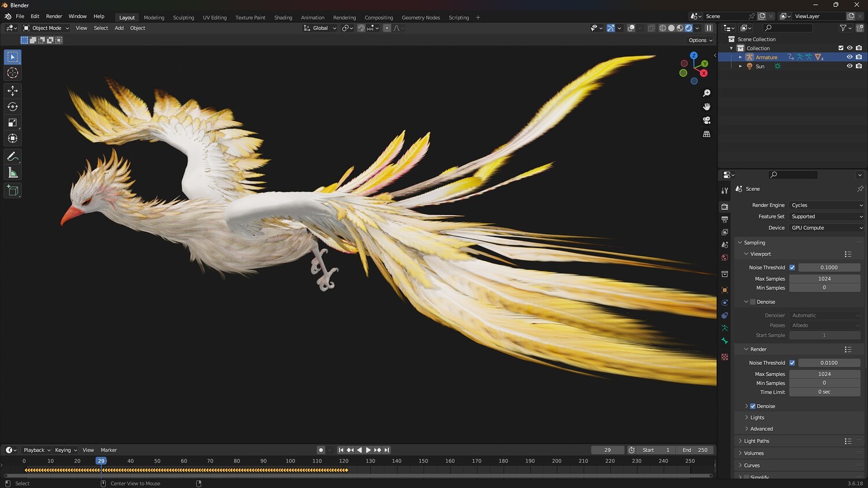The image size is (868, 488).
Task: Click the pan view hand icon
Action: click(x=707, y=106)
